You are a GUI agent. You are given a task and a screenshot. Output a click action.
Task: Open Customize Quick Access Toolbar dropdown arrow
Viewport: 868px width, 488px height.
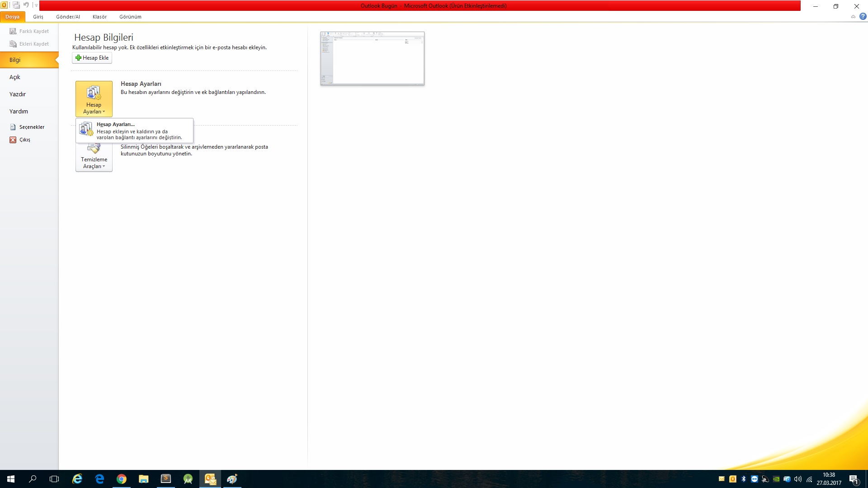(36, 5)
